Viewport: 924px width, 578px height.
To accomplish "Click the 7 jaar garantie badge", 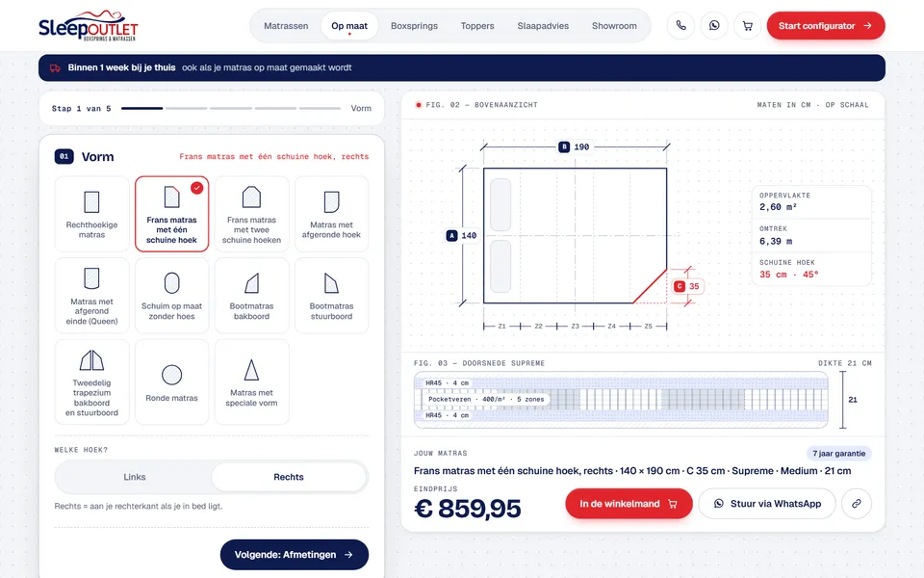I will tap(839, 454).
